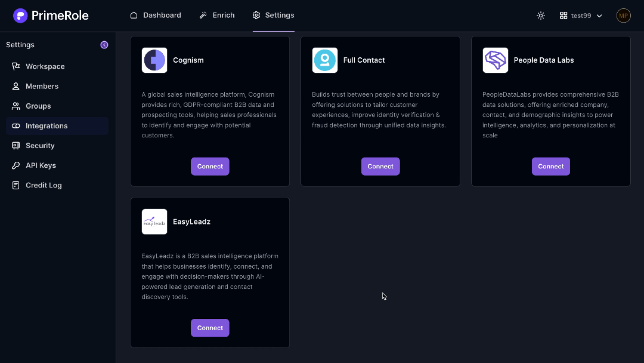Toggle light/dark theme sun icon
Screen dimensions: 644x363
[x=541, y=16]
